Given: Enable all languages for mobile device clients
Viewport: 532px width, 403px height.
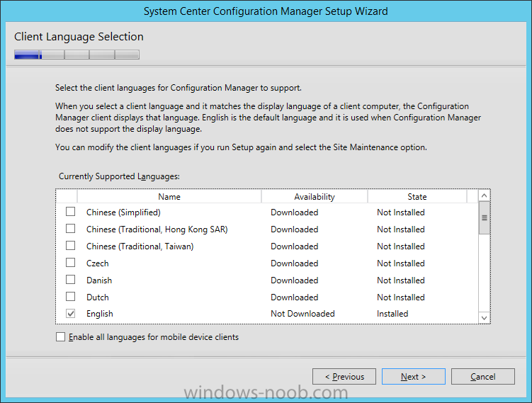Looking at the screenshot, I should coord(60,337).
